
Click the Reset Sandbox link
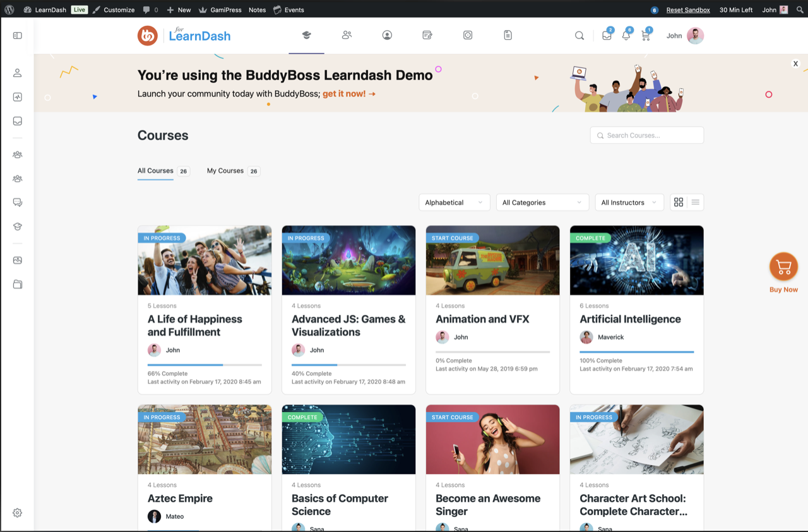(x=687, y=10)
